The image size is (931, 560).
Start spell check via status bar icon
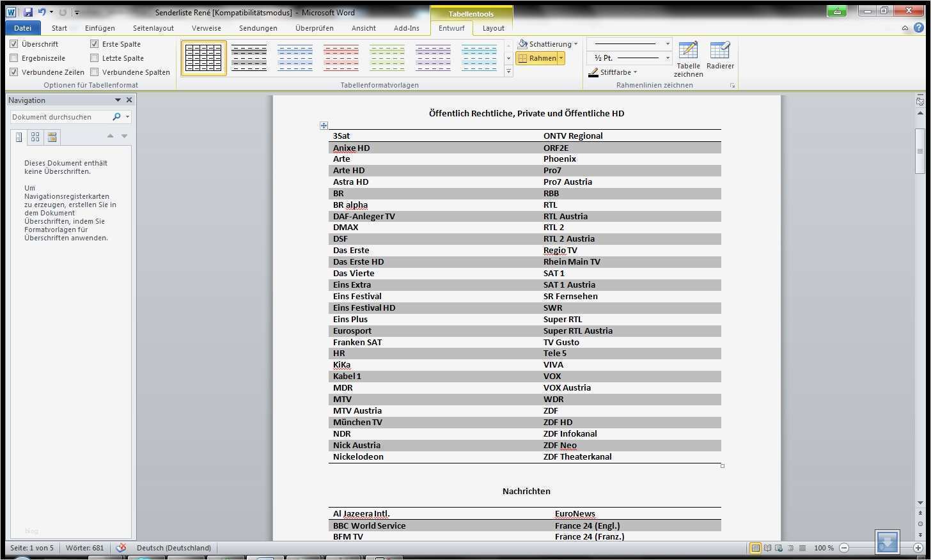[121, 548]
